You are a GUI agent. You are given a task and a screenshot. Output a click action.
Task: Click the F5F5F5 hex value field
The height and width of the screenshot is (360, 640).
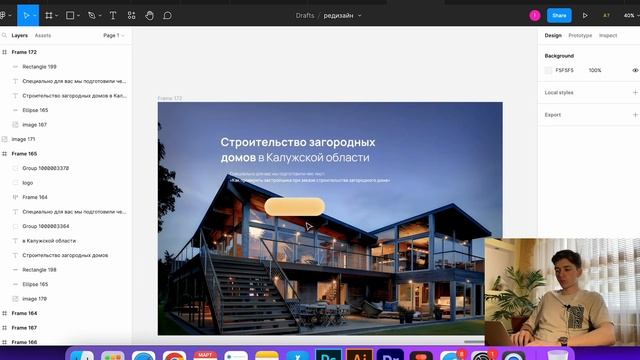click(564, 70)
